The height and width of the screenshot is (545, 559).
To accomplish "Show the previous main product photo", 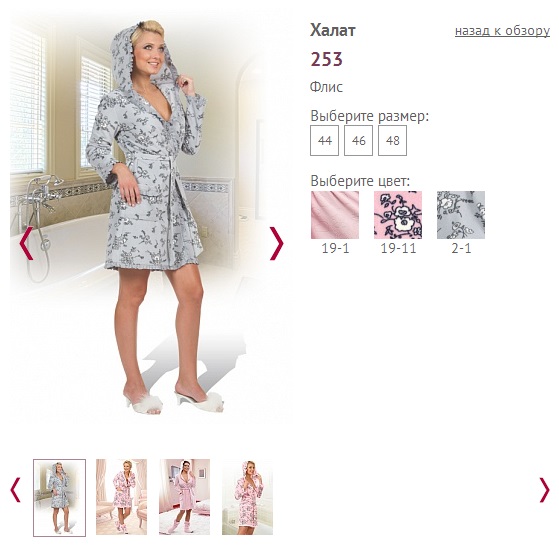I will pyautogui.click(x=26, y=243).
